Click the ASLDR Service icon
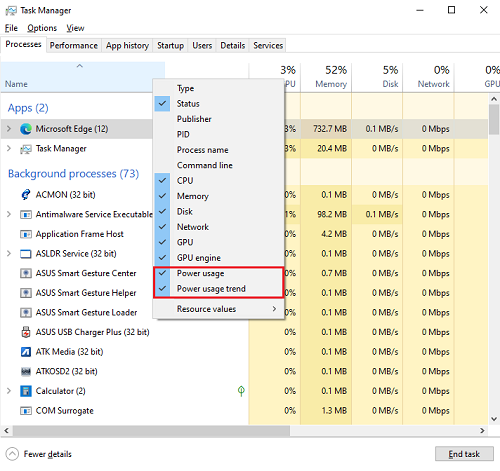Screen dimensions: 500x471 26,254
